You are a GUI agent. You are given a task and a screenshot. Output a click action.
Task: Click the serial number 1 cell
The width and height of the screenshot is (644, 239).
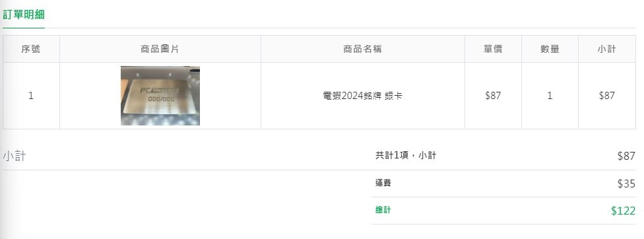(x=31, y=96)
